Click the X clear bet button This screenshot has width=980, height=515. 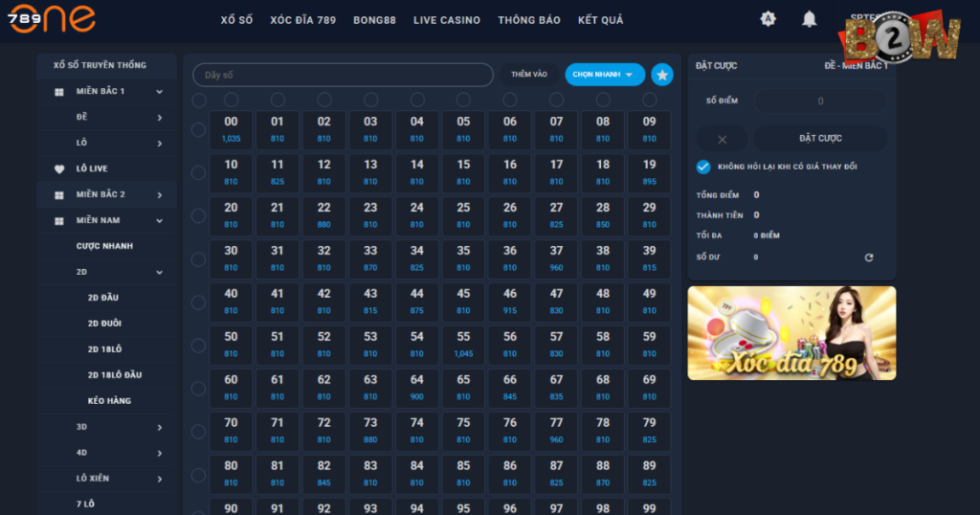[722, 139]
